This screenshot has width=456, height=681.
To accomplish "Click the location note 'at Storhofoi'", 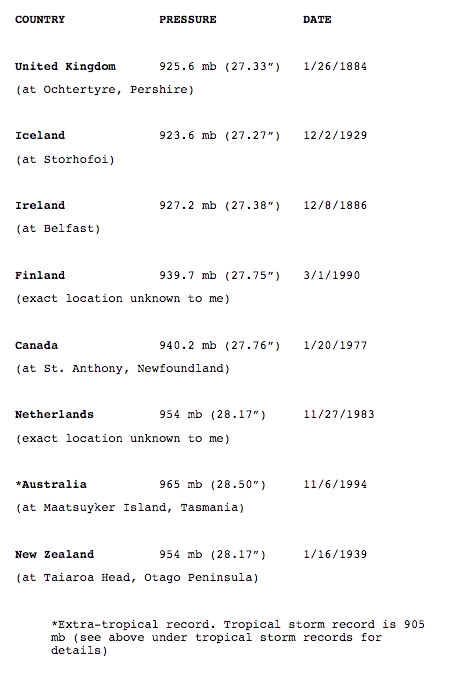I will (x=65, y=160).
